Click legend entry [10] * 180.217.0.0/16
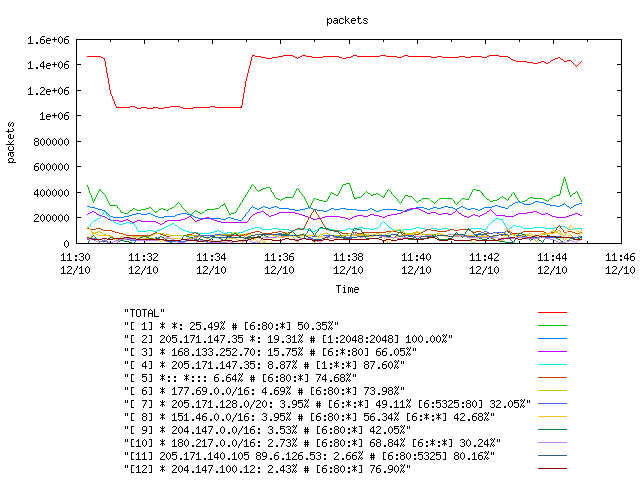Viewport: 640px width, 480px height. click(x=312, y=443)
